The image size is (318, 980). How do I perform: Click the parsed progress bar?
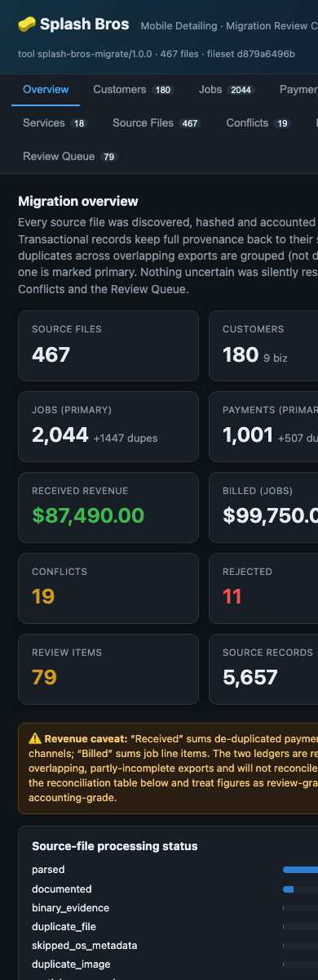tap(300, 870)
